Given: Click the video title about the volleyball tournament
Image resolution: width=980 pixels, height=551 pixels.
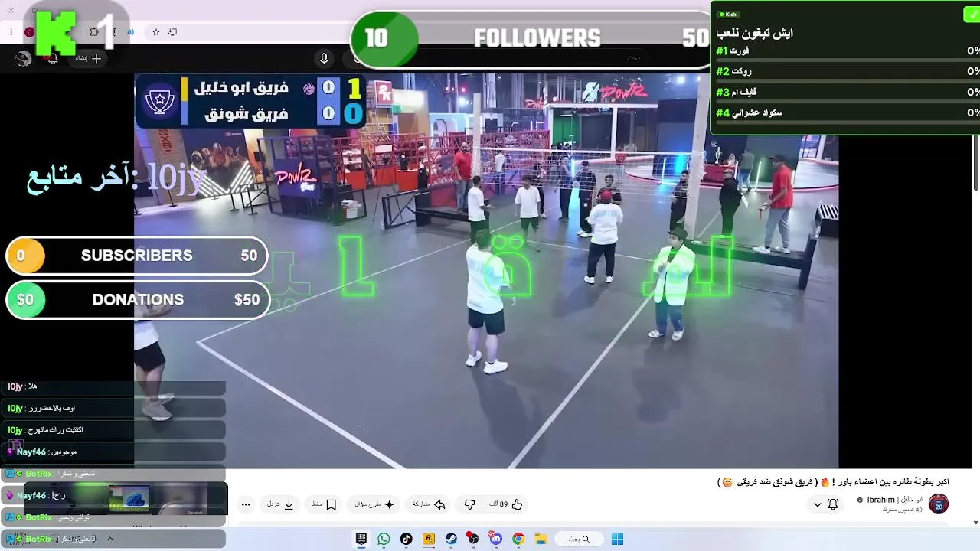Looking at the screenshot, I should click(833, 482).
